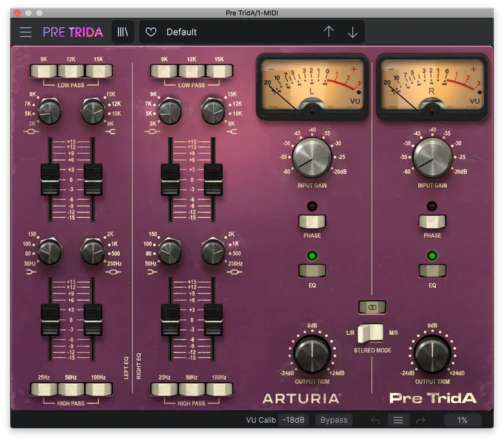This screenshot has height=441, width=504.
Task: Toggle the left channel Phase switch
Action: (x=312, y=221)
